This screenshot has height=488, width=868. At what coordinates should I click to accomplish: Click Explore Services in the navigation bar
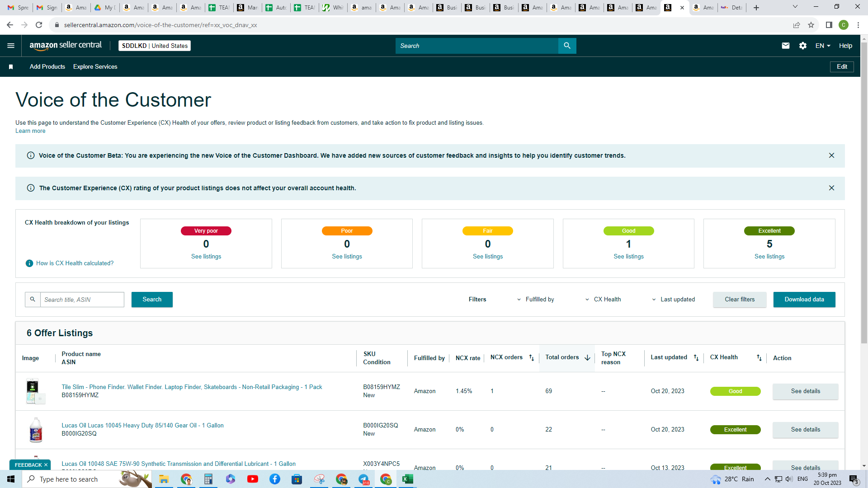(x=95, y=67)
